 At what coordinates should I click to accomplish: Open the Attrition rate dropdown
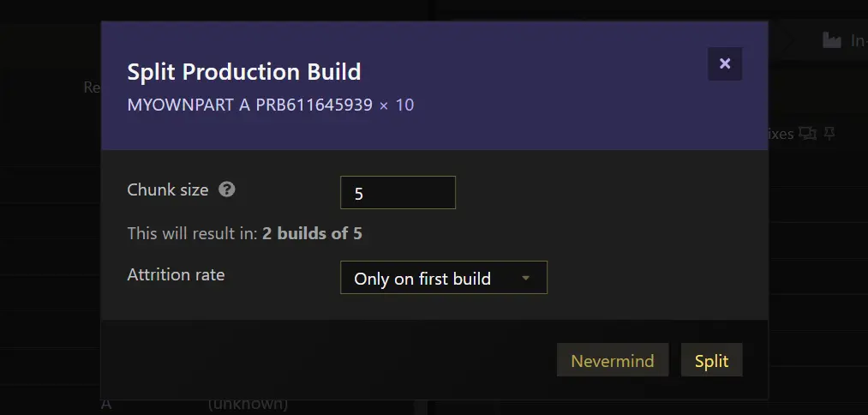443,278
